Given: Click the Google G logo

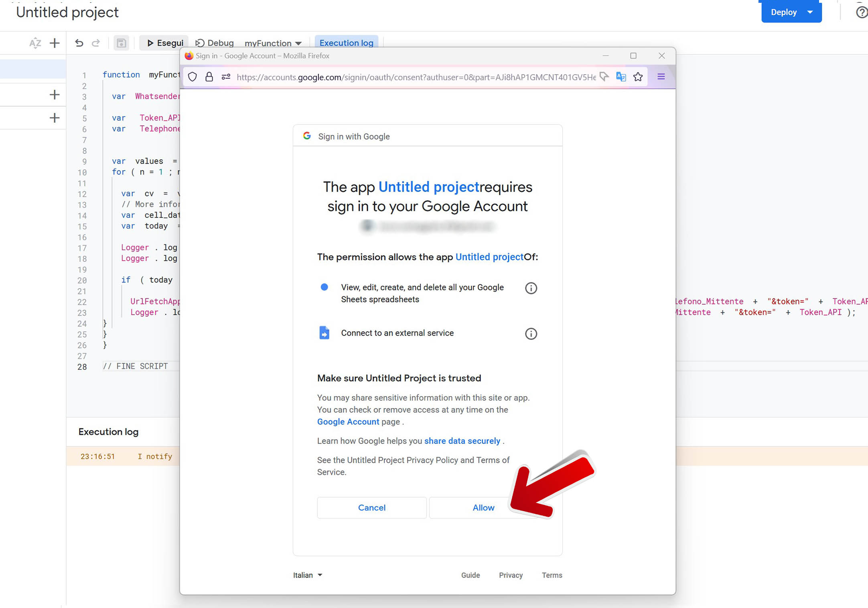Looking at the screenshot, I should (x=307, y=136).
